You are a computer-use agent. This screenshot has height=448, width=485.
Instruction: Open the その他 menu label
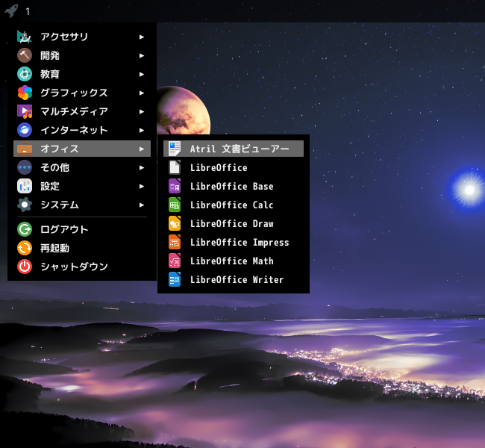(54, 167)
